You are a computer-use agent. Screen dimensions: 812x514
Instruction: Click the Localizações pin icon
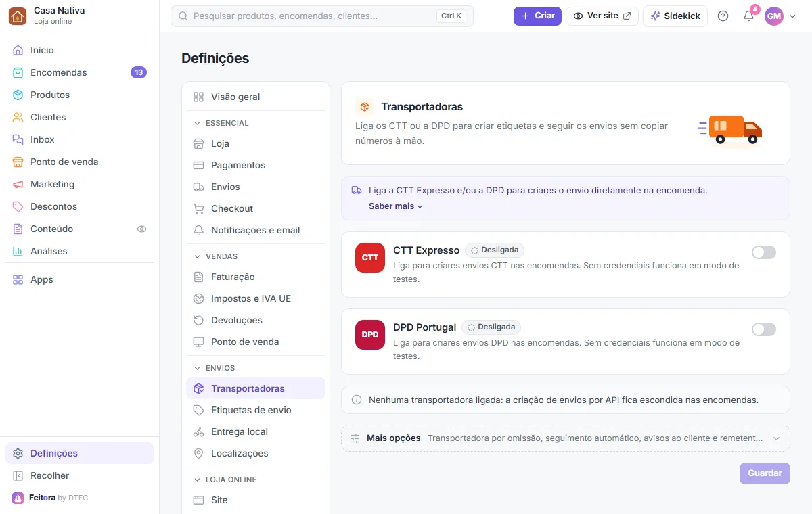tap(199, 453)
